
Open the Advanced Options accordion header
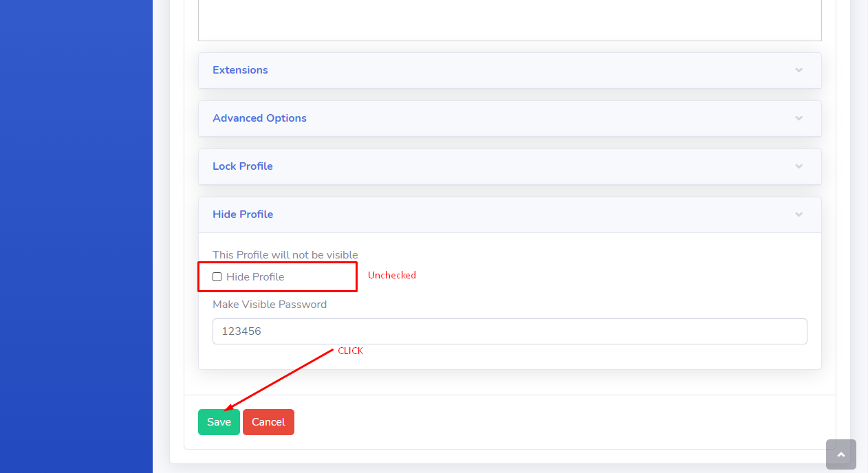tap(510, 118)
